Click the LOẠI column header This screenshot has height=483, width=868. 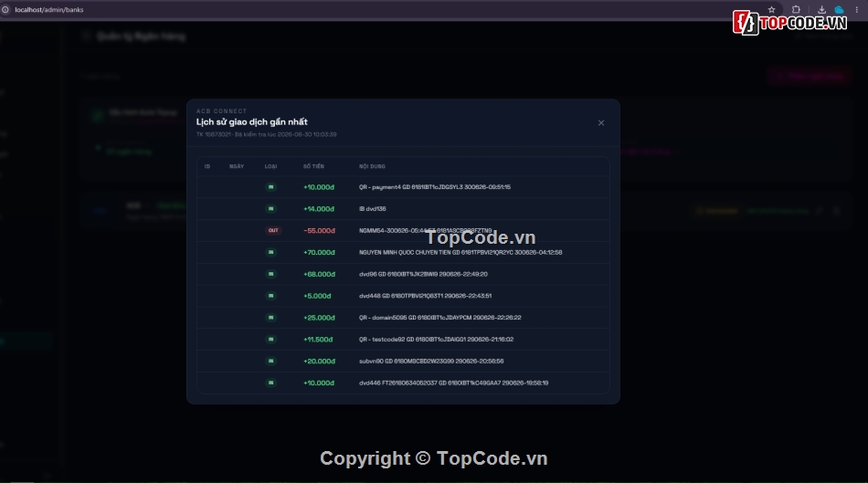tap(270, 166)
